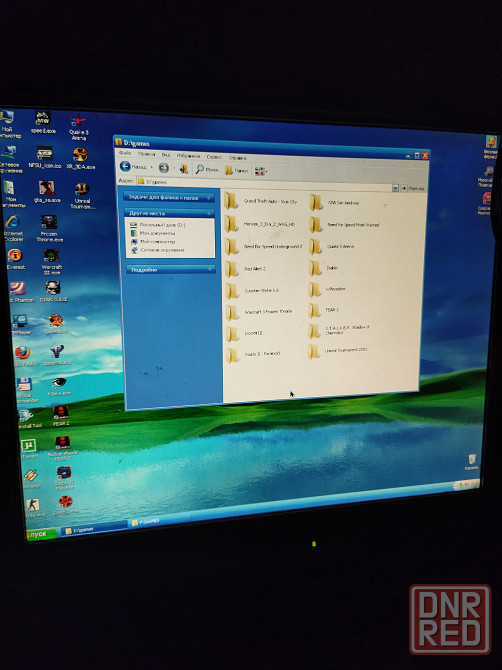
Task: Select the Total Commander desktop icon
Action: pyautogui.click(x=25, y=390)
